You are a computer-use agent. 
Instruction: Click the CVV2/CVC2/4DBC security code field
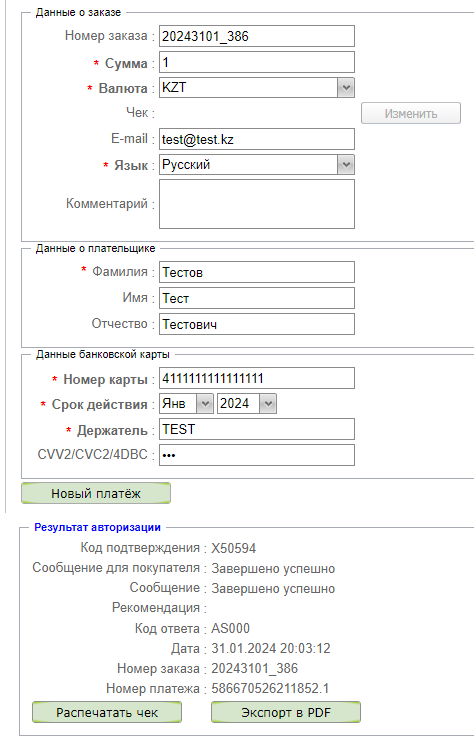coord(257,455)
